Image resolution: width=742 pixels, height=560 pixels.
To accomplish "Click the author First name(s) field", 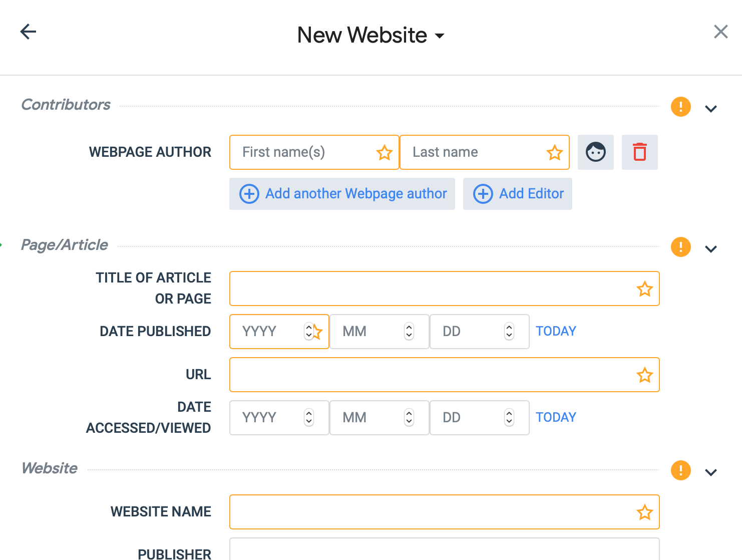I will click(305, 152).
